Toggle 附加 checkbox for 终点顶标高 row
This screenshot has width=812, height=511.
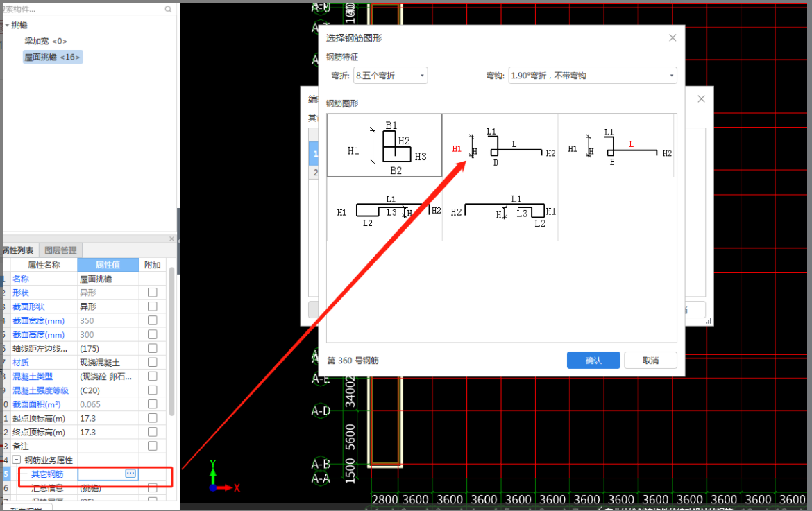tap(152, 432)
